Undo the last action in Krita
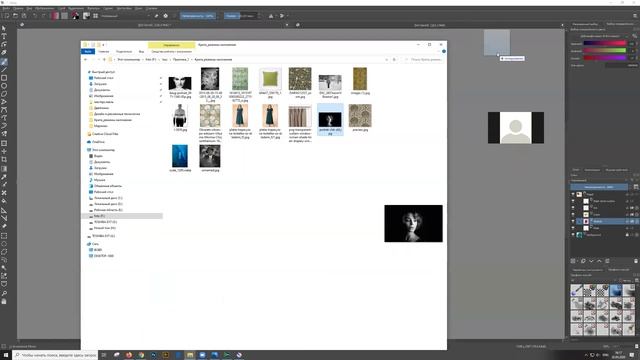 [x=35, y=16]
